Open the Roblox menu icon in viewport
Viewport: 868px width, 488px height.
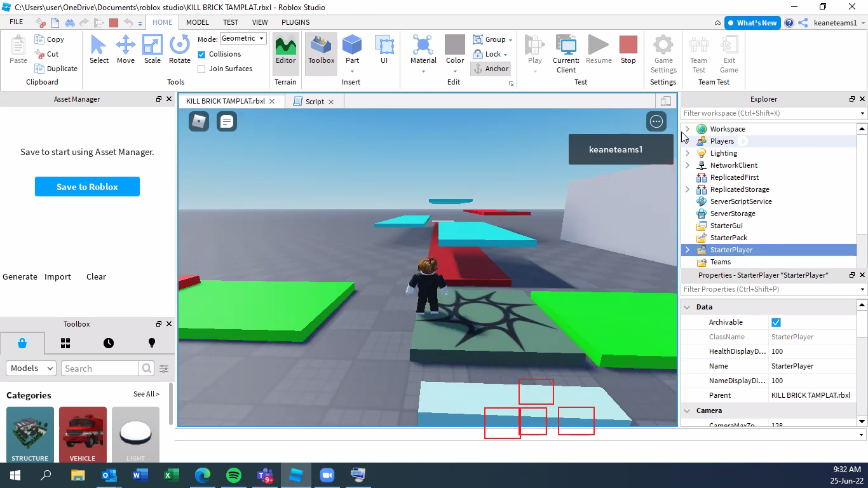[199, 121]
